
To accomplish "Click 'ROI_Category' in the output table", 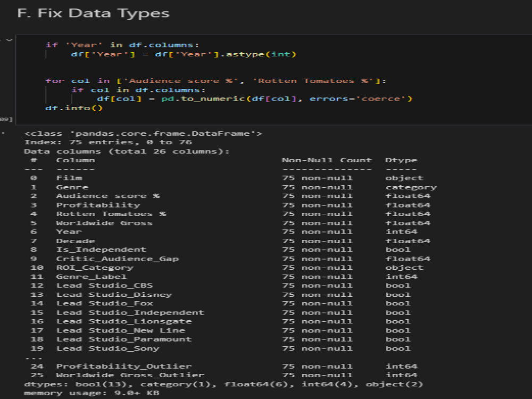I will click(95, 268).
